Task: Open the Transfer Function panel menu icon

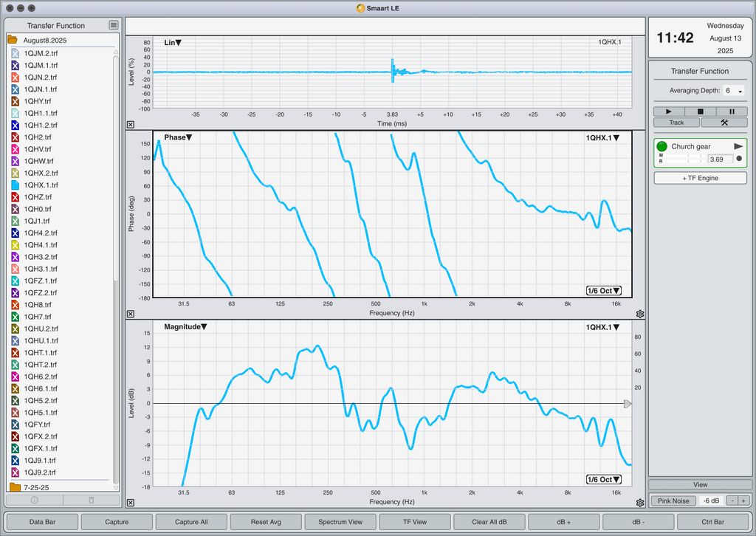Action: pos(113,25)
